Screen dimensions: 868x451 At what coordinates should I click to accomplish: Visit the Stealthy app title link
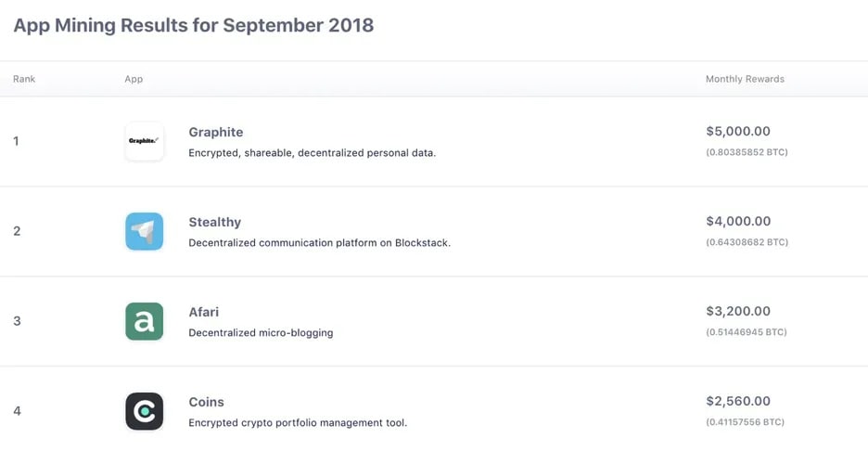pos(215,222)
